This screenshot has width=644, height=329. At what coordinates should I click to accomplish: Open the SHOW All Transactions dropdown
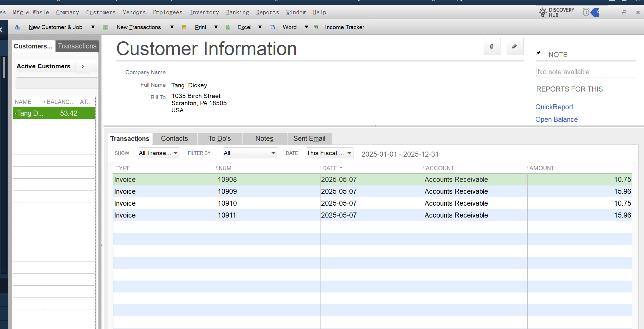point(159,153)
